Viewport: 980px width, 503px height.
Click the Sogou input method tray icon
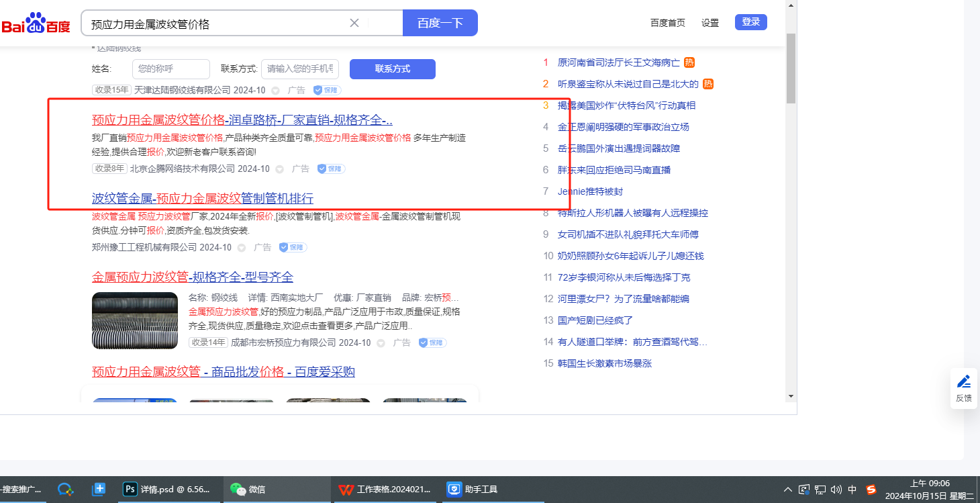[871, 489]
